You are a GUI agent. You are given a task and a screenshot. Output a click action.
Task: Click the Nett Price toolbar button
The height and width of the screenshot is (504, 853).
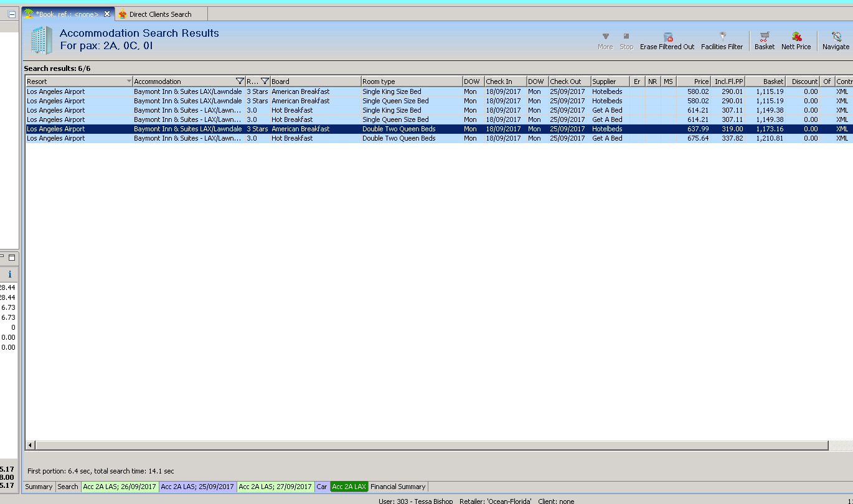pyautogui.click(x=796, y=41)
